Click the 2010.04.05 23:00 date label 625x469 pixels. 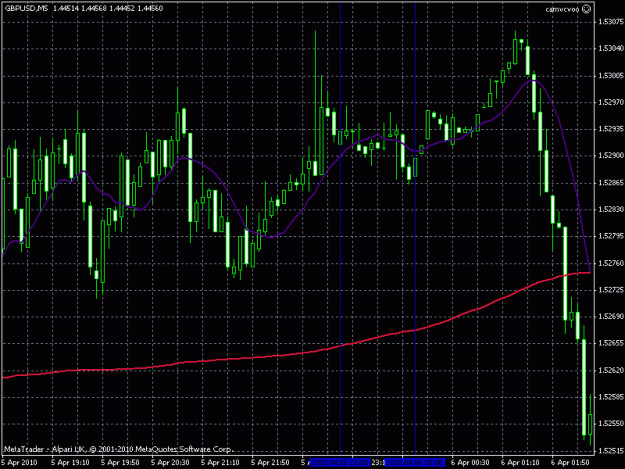tap(340, 463)
